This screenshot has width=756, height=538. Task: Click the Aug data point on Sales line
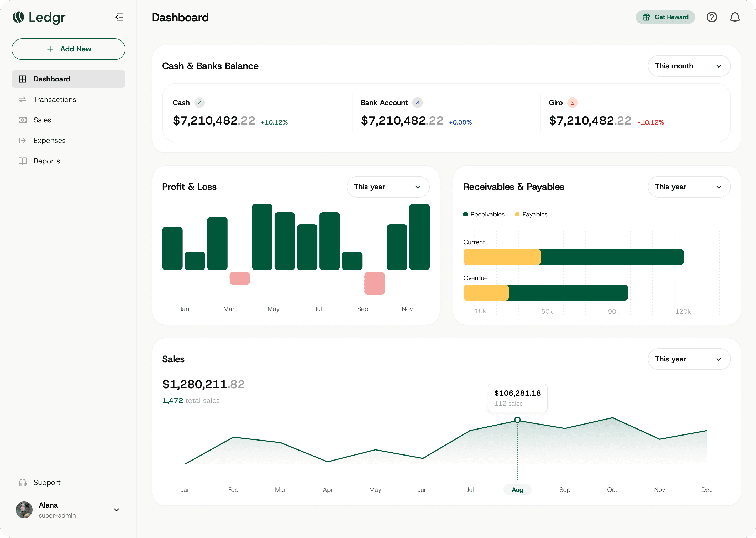click(x=517, y=420)
